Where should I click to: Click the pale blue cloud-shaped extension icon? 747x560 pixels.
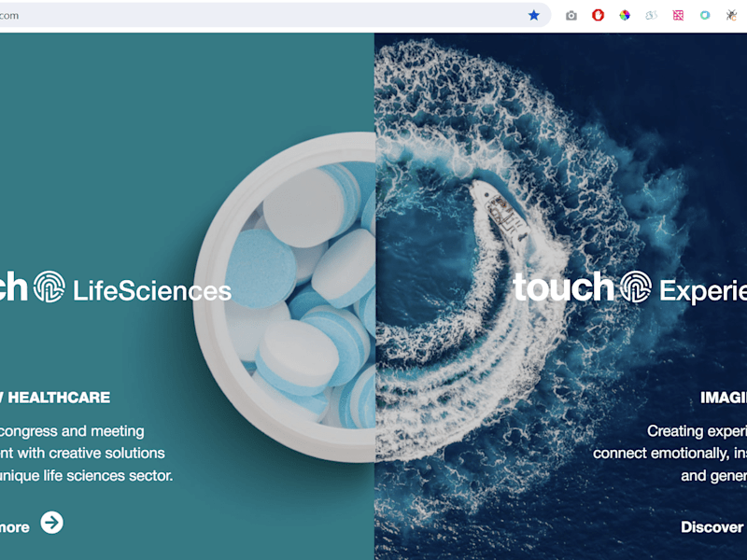651,16
